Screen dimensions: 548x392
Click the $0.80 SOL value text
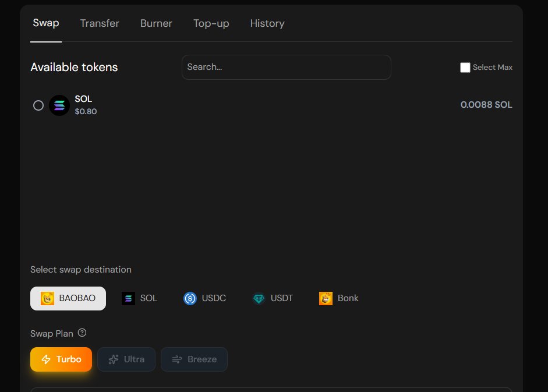86,112
